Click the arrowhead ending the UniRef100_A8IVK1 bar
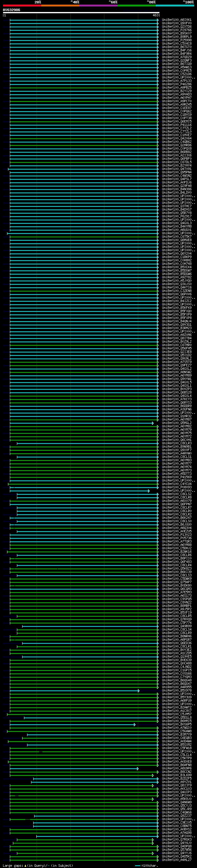 158,20
